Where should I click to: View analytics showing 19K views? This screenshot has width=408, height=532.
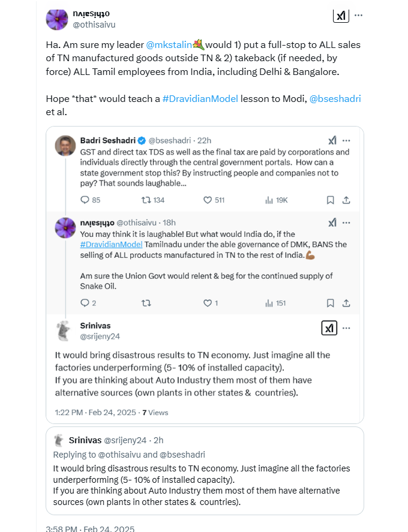tap(269, 200)
